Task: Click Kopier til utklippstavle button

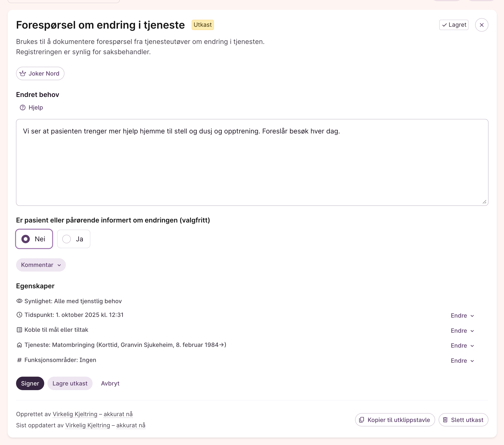Action: click(x=395, y=420)
